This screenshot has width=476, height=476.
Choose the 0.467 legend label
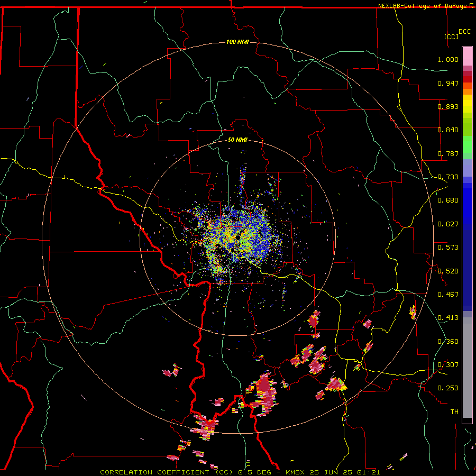[x=448, y=295]
